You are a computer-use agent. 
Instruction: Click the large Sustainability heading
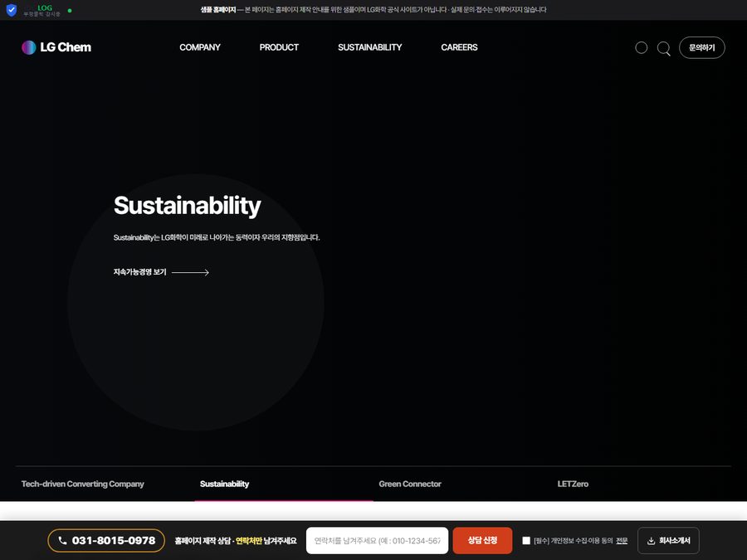[188, 206]
